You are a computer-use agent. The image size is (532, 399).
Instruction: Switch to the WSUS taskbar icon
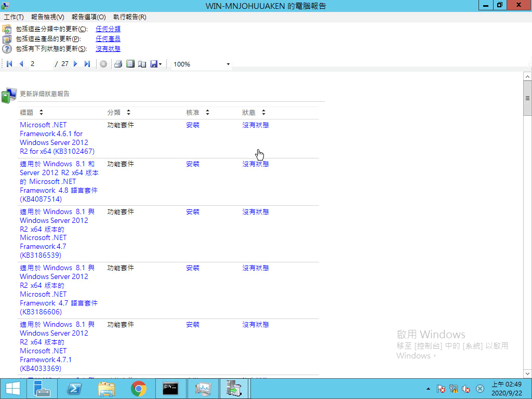234,389
